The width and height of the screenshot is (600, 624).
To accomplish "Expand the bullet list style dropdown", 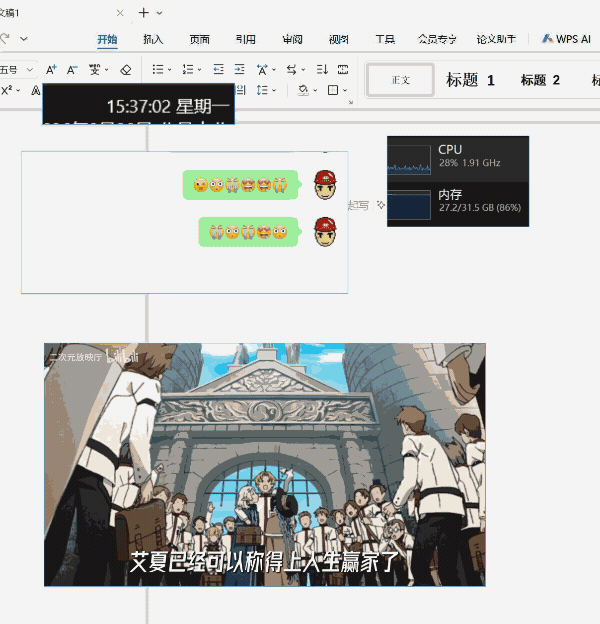I will tap(169, 70).
